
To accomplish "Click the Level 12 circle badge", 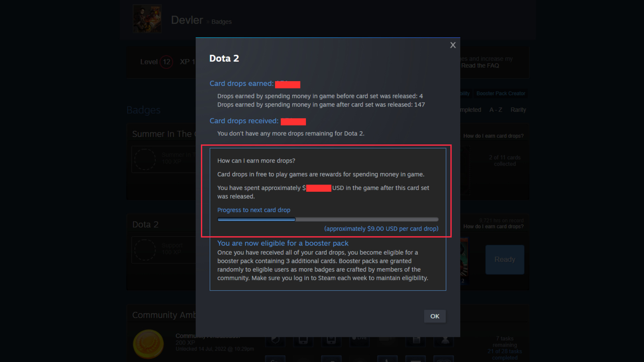I will pos(166,62).
